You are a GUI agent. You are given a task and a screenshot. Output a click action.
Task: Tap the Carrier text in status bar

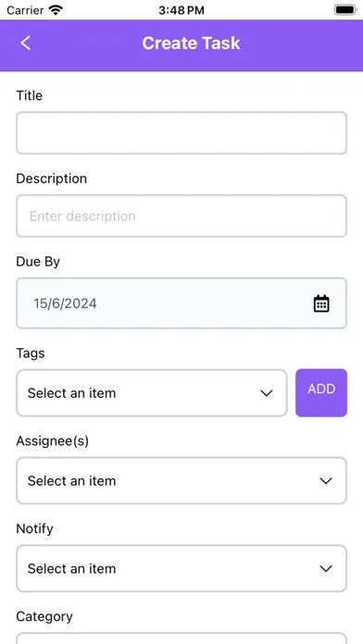(25, 10)
